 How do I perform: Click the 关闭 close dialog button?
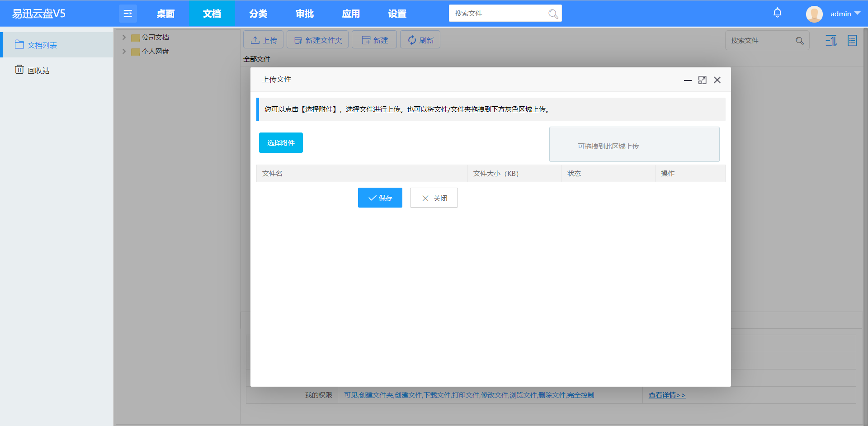[434, 198]
